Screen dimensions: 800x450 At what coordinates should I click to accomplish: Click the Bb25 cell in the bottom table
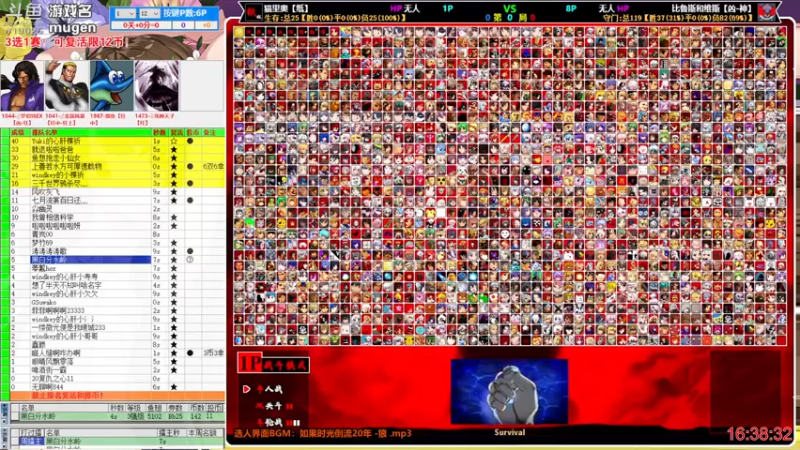pos(176,416)
